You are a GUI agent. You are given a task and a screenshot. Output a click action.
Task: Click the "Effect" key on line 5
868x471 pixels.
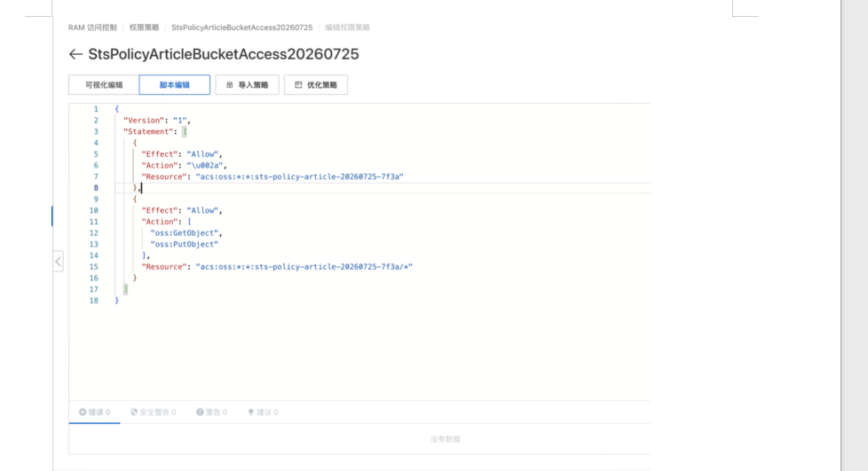pos(160,153)
